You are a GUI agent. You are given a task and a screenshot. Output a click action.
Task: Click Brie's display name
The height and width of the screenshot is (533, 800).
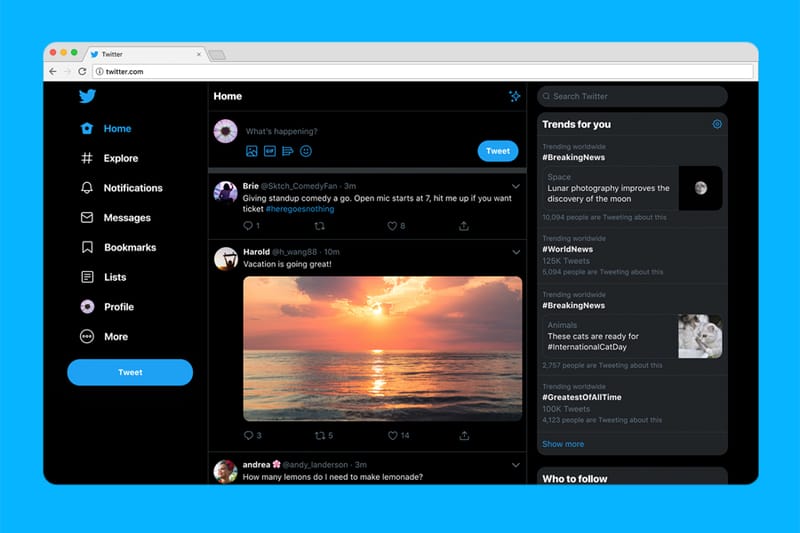click(x=251, y=186)
